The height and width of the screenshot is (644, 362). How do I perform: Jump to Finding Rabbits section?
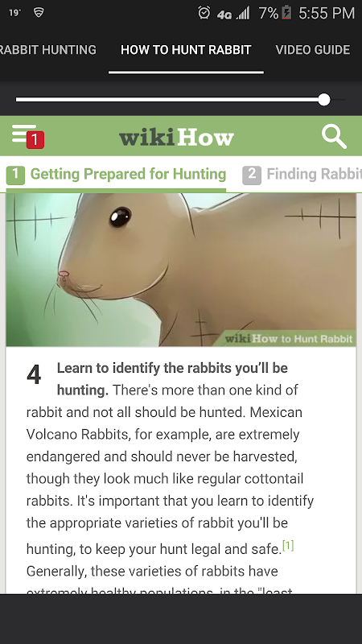coord(315,174)
